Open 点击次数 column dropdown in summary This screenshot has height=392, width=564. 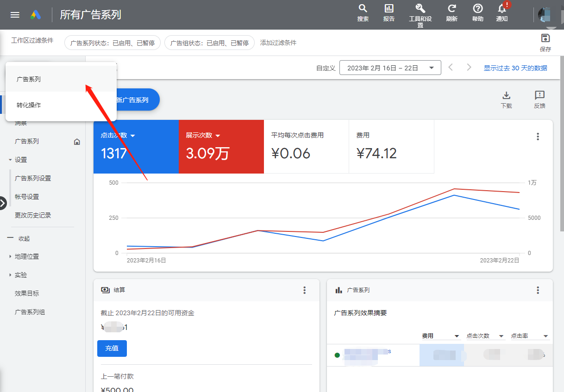pos(501,336)
